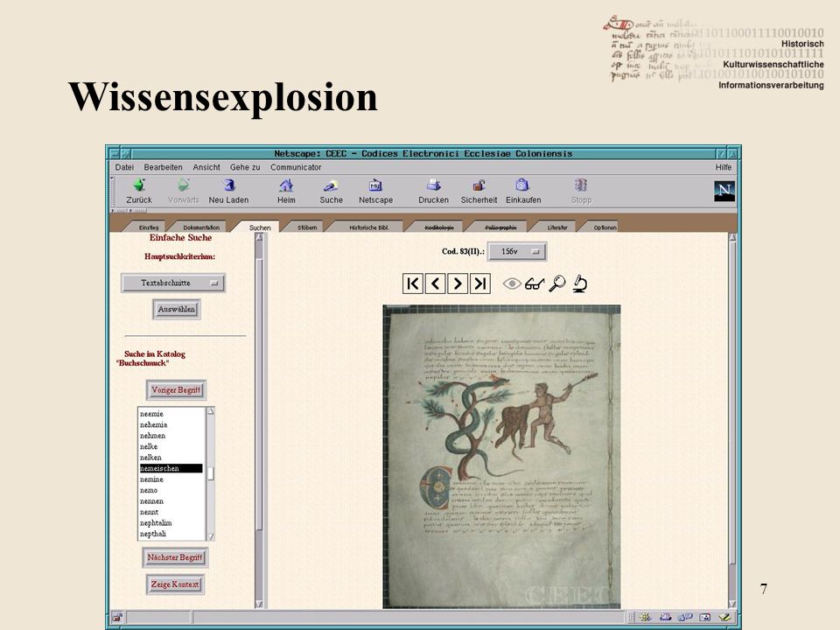Click the Zeige Kontext button
Image resolution: width=840 pixels, height=630 pixels.
pos(175,584)
